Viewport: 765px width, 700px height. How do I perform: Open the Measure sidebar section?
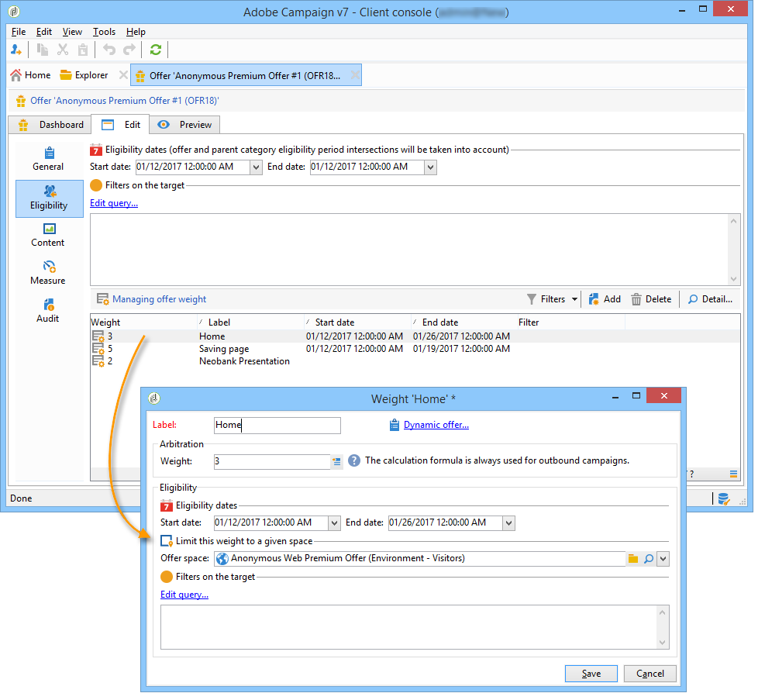48,273
